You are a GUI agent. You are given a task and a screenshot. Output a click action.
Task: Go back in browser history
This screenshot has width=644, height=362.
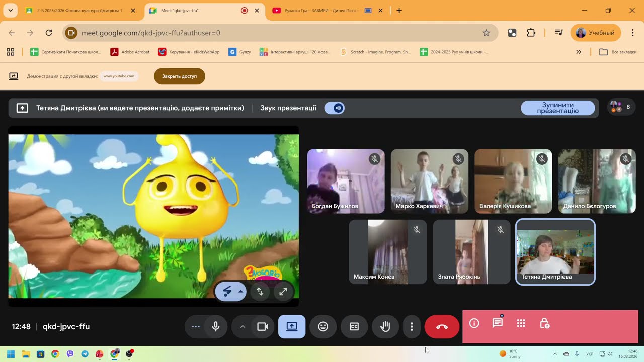(12, 33)
